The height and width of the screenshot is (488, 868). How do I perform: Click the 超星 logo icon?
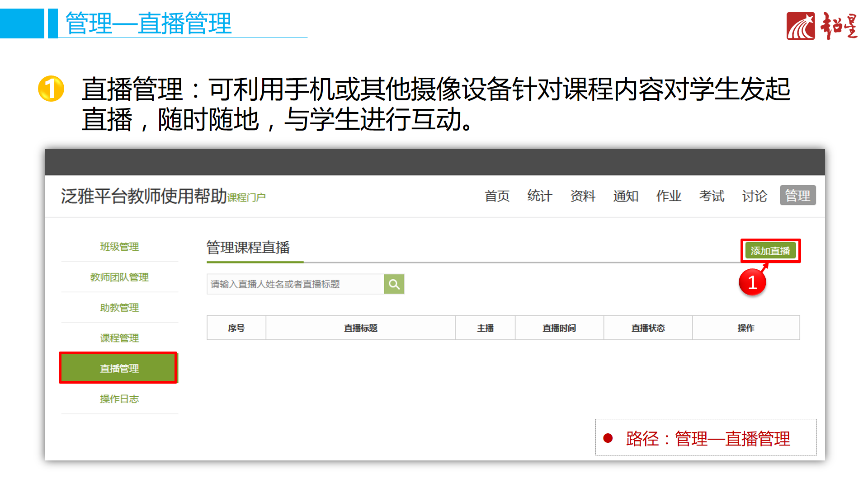click(x=800, y=26)
